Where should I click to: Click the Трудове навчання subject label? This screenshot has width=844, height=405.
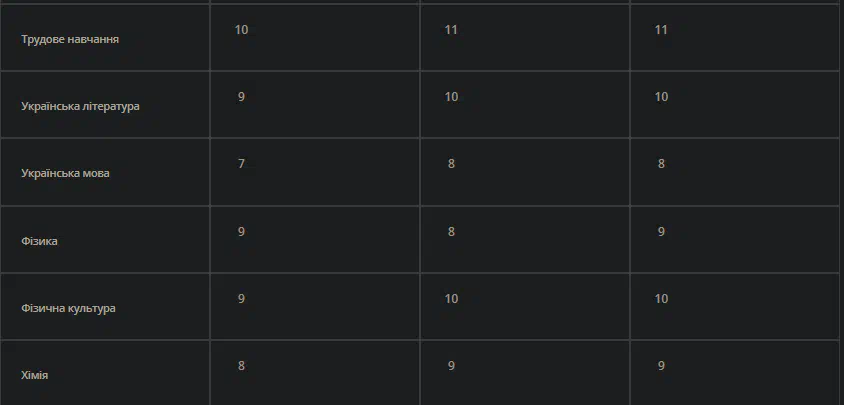pos(70,39)
